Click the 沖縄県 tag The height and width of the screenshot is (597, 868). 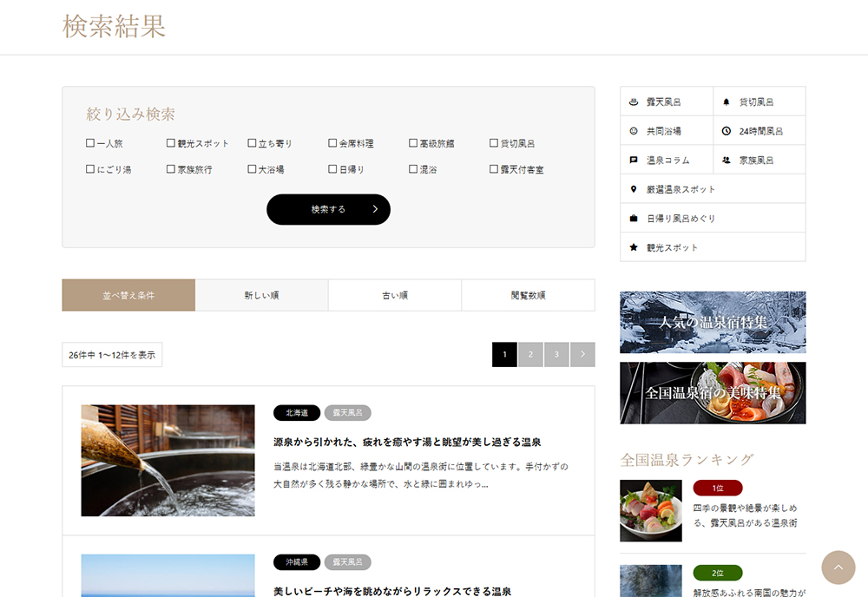click(x=297, y=562)
